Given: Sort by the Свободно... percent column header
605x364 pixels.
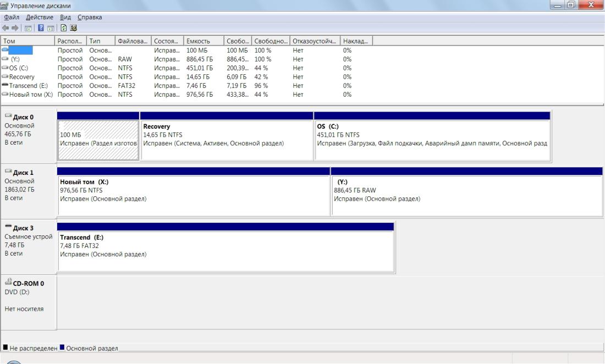Looking at the screenshot, I should click(271, 41).
